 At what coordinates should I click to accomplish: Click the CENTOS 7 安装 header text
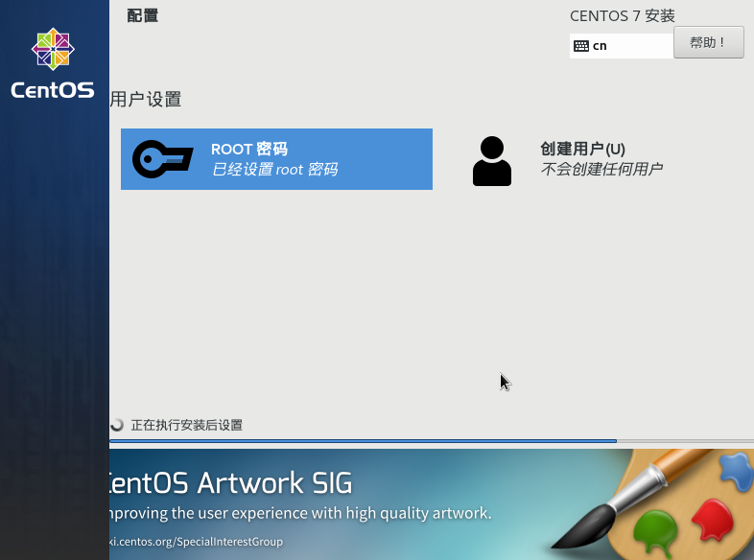coord(623,16)
